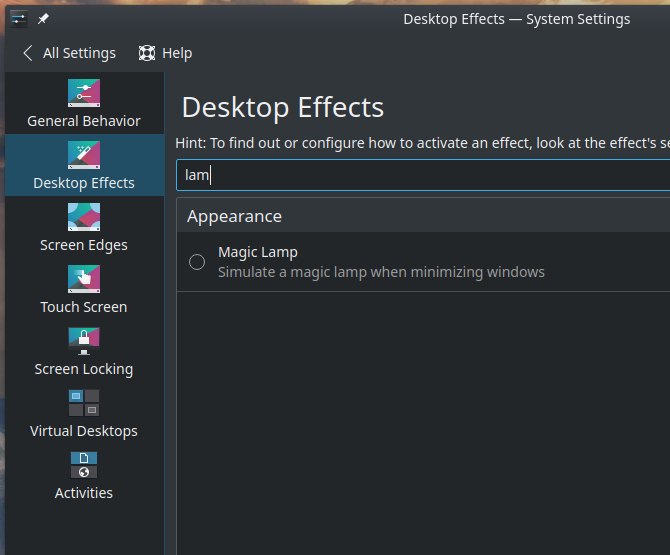Open Screen Edges settings icon
This screenshot has height=555, width=670.
pyautogui.click(x=84, y=217)
